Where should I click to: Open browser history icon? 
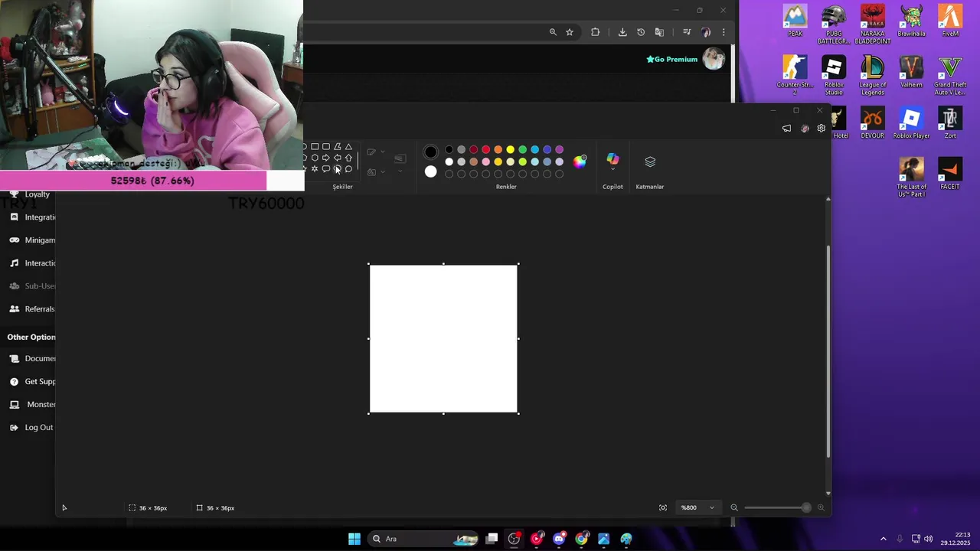pyautogui.click(x=641, y=32)
